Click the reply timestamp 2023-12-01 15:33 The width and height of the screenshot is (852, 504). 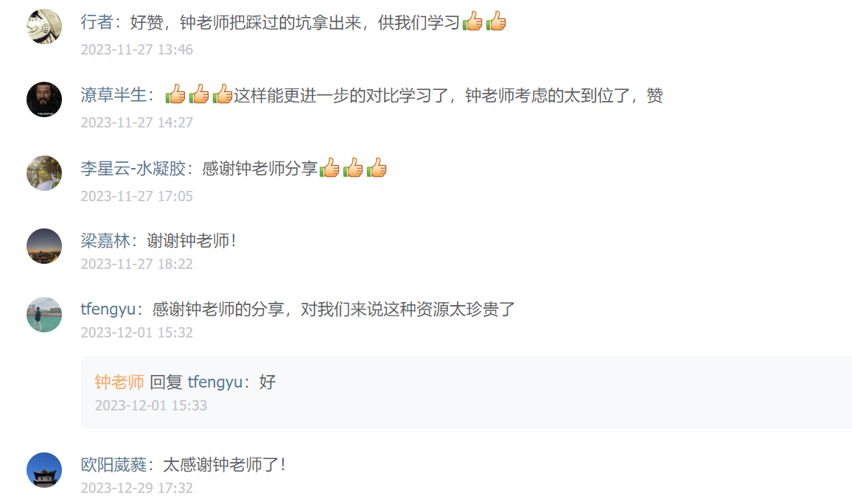coord(151,406)
